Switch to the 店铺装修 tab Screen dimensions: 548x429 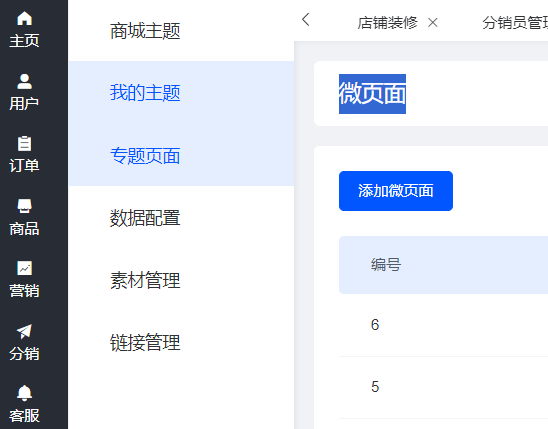pyautogui.click(x=387, y=23)
